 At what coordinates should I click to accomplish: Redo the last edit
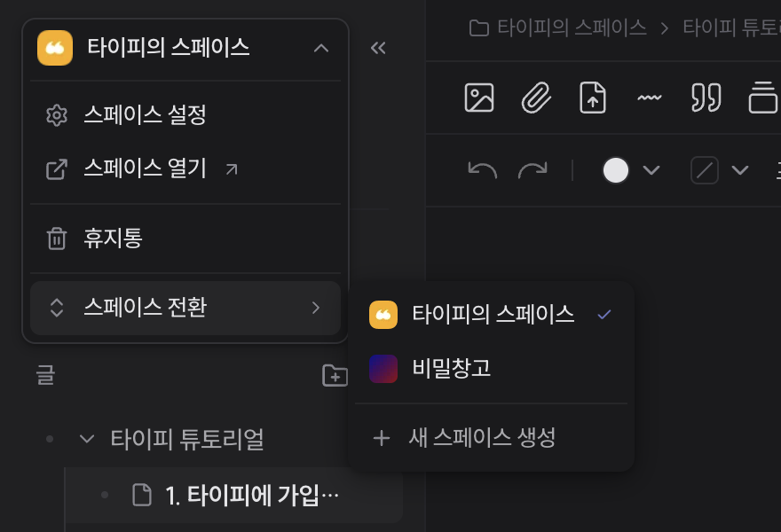[532, 170]
